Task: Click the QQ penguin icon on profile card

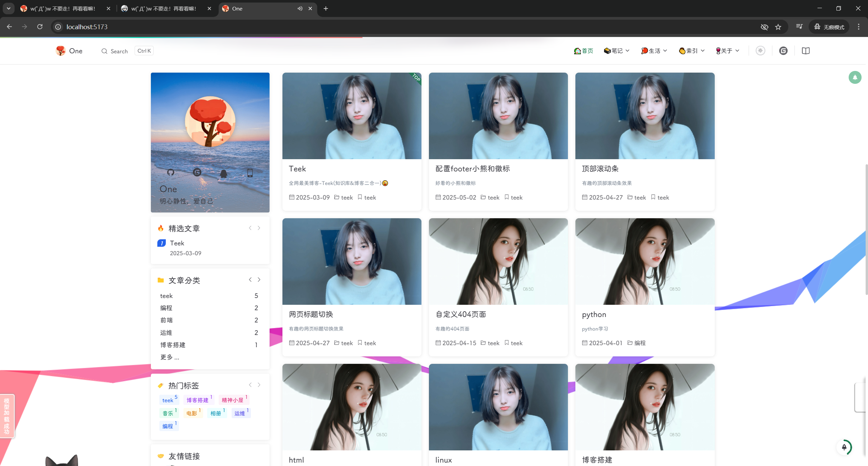Action: [x=223, y=173]
